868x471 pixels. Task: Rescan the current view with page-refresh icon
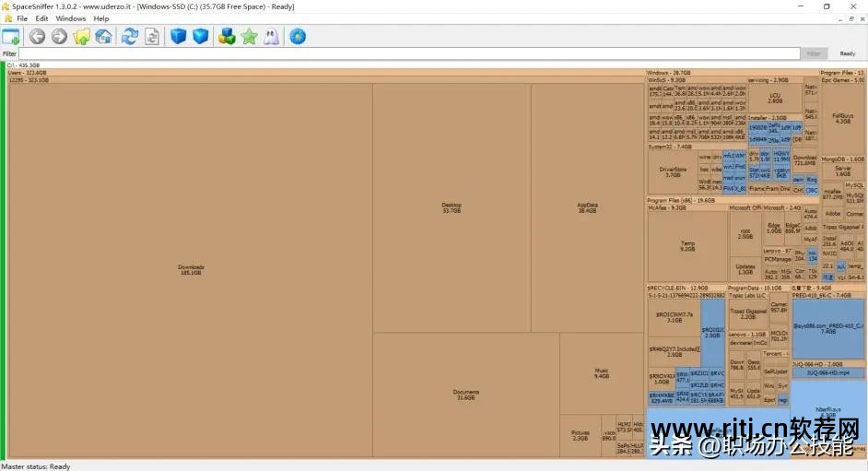click(x=152, y=37)
